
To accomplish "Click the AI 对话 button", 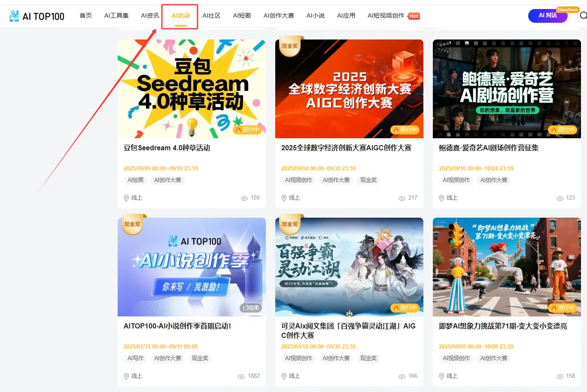I will tap(548, 15).
